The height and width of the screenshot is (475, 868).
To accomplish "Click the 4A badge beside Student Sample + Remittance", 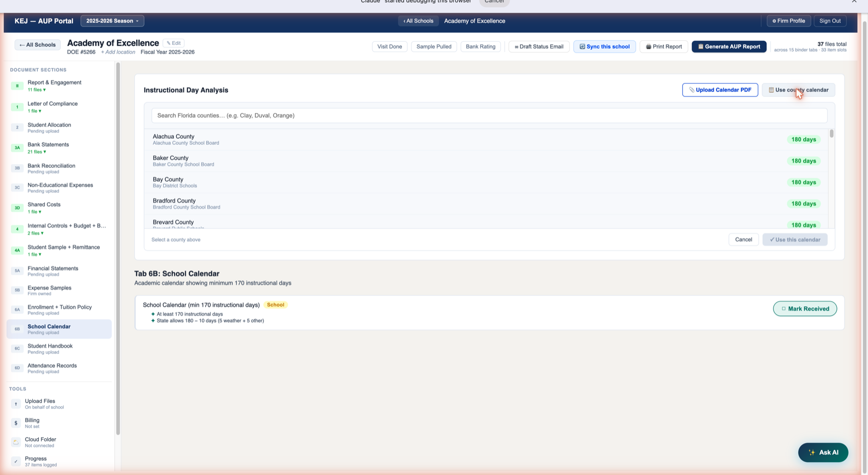I will pos(17,251).
